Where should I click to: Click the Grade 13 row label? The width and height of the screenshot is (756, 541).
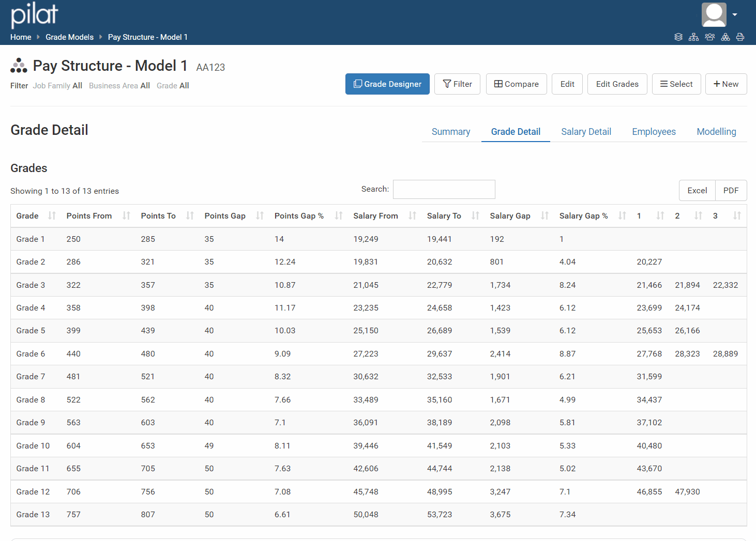(x=33, y=515)
